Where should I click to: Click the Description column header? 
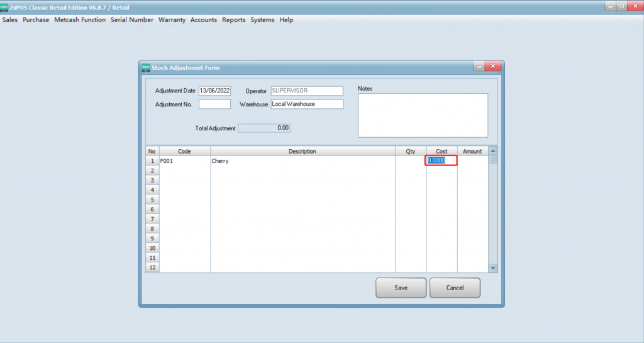(302, 151)
